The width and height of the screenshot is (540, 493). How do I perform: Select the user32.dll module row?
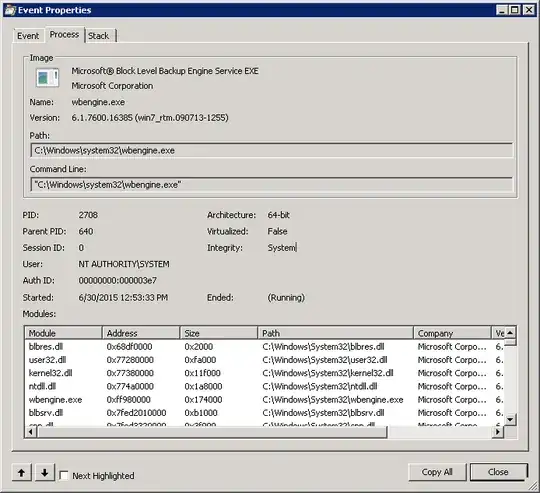coord(264,360)
